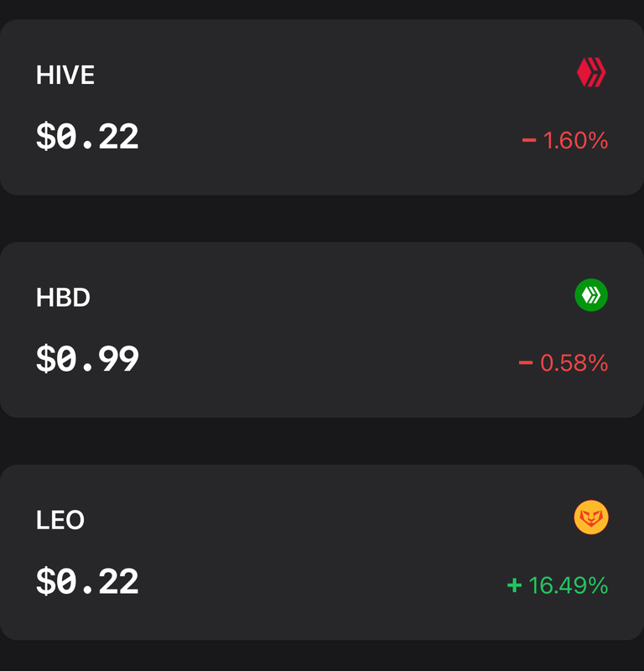Viewport: 644px width, 671px height.
Task: Select the HIVE title label
Action: coord(65,75)
